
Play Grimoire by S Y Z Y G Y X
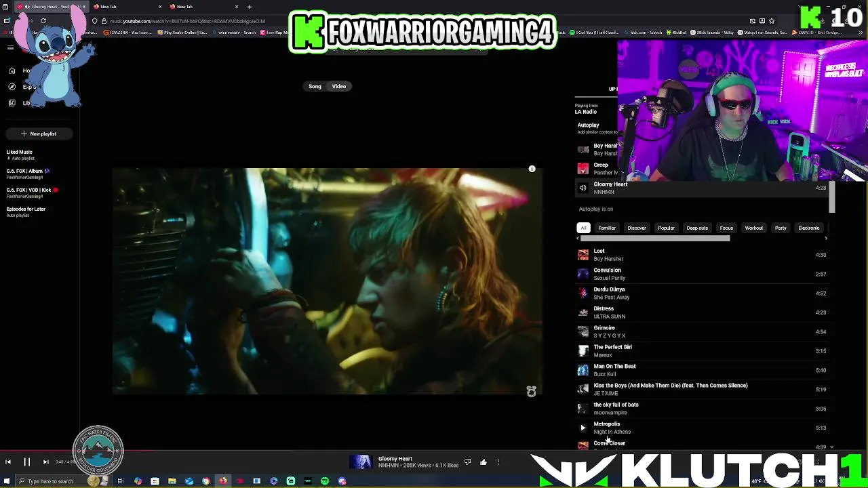coord(702,331)
